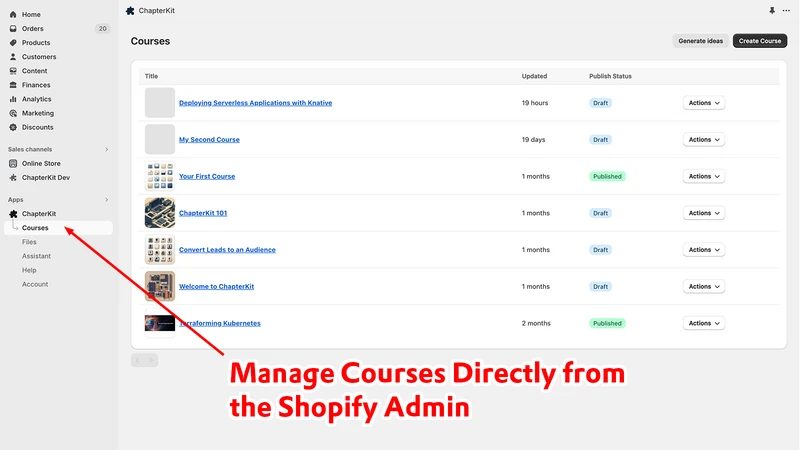Click the Orders inbox icon

pos(13,29)
